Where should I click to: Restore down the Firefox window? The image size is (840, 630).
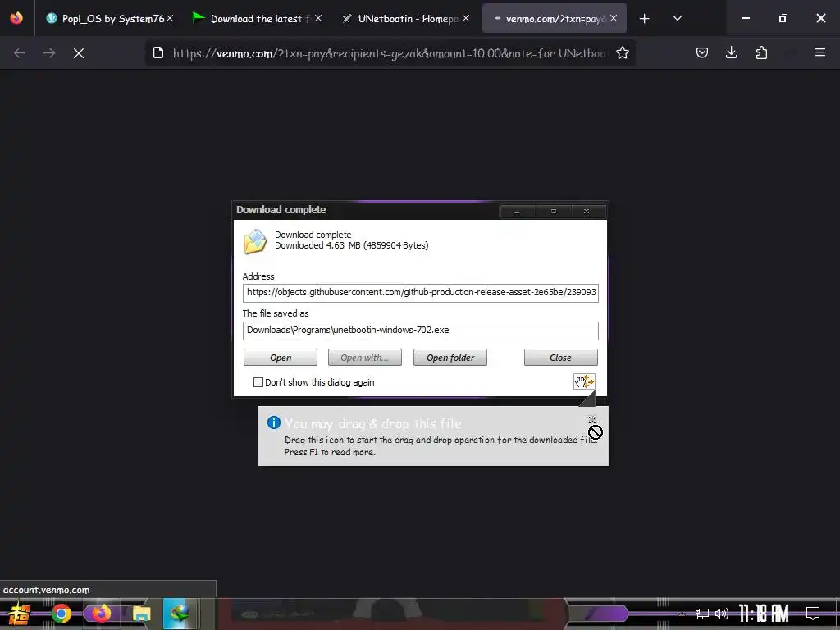[783, 18]
